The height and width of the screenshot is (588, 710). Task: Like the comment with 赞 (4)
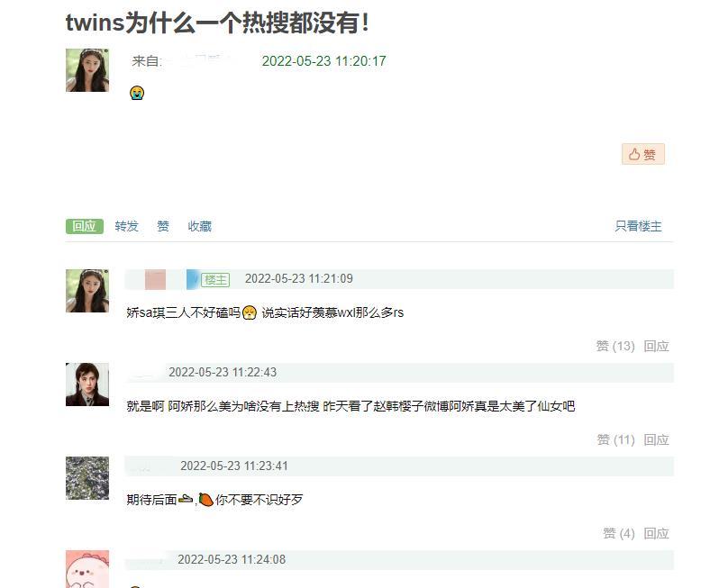pos(618,533)
